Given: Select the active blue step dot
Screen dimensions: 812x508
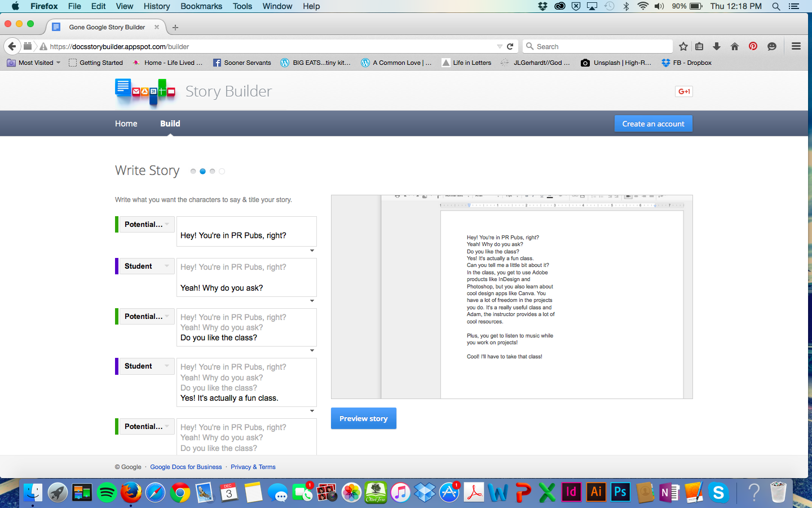Looking at the screenshot, I should pyautogui.click(x=202, y=171).
